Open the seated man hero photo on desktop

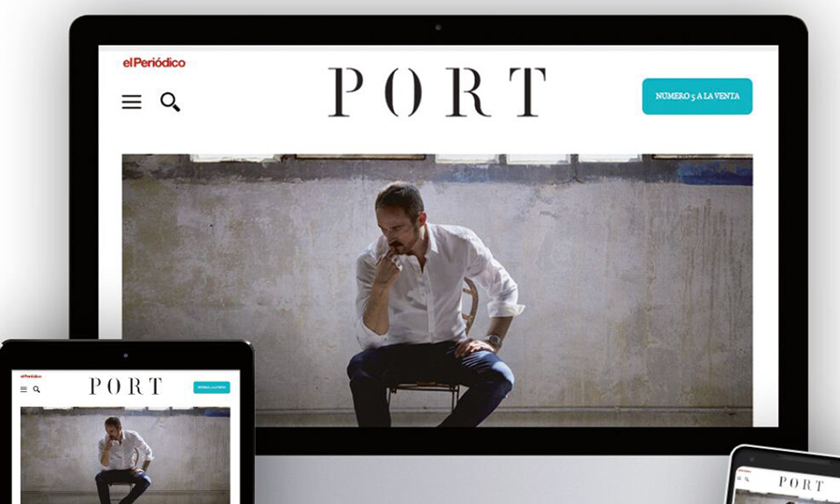[437, 290]
